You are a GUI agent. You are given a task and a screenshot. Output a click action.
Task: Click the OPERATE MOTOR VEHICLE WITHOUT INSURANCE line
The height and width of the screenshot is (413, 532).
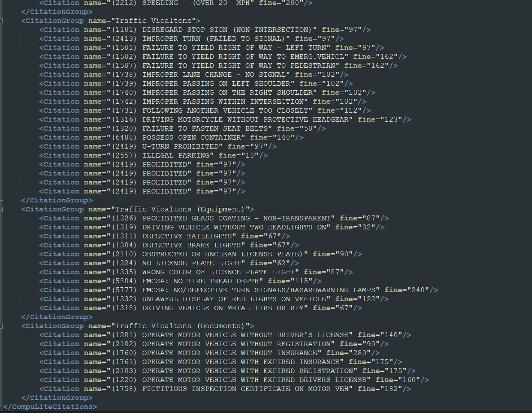click(231, 353)
